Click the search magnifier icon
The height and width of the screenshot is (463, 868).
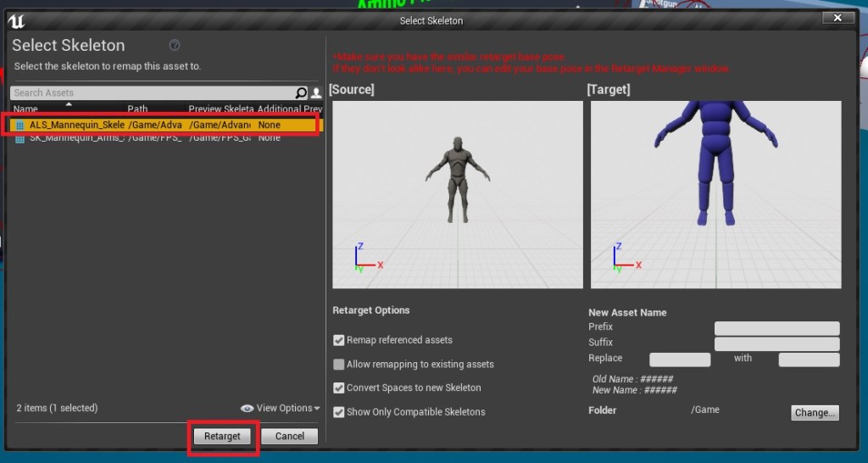301,93
